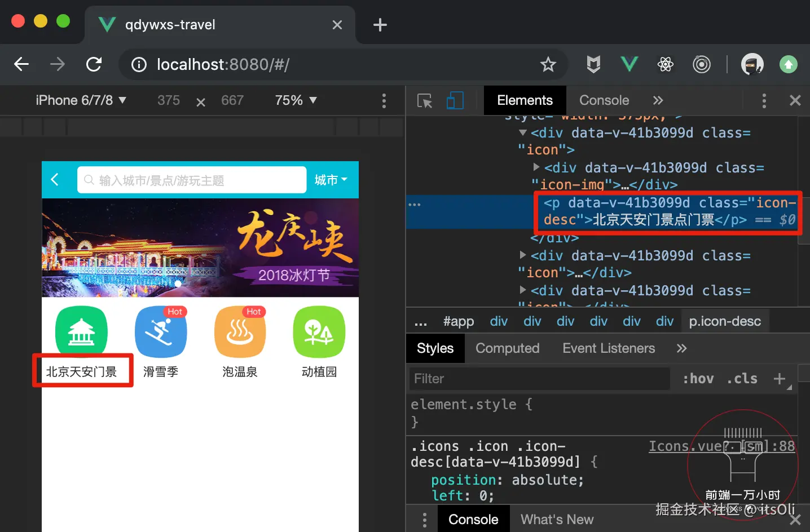This screenshot has height=532, width=810.
Task: Click the shield extension icon
Action: [593, 64]
